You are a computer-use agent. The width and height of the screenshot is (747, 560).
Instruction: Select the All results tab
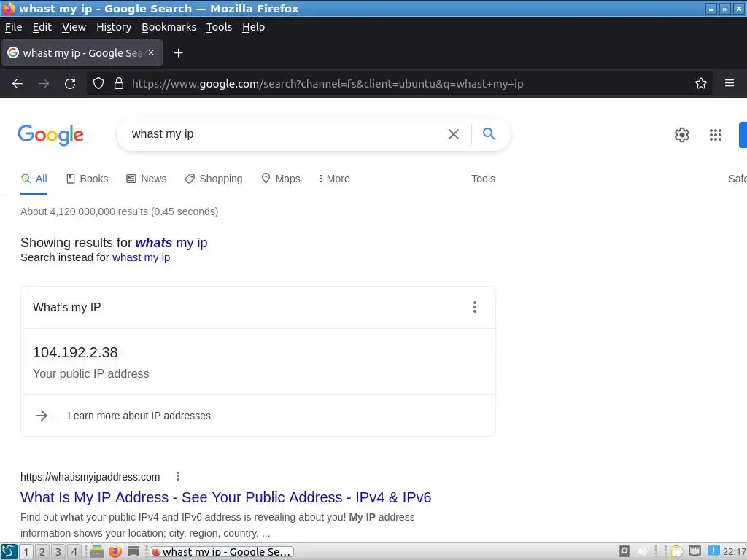tap(34, 179)
